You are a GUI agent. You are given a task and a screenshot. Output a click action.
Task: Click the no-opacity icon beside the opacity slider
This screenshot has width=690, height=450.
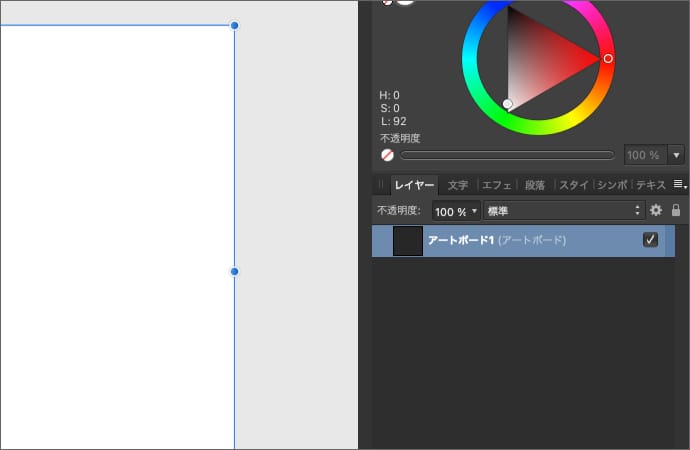pyautogui.click(x=387, y=155)
